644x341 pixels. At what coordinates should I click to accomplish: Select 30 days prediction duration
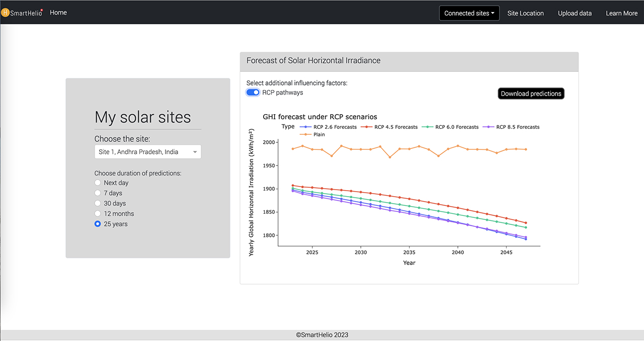[x=98, y=204]
